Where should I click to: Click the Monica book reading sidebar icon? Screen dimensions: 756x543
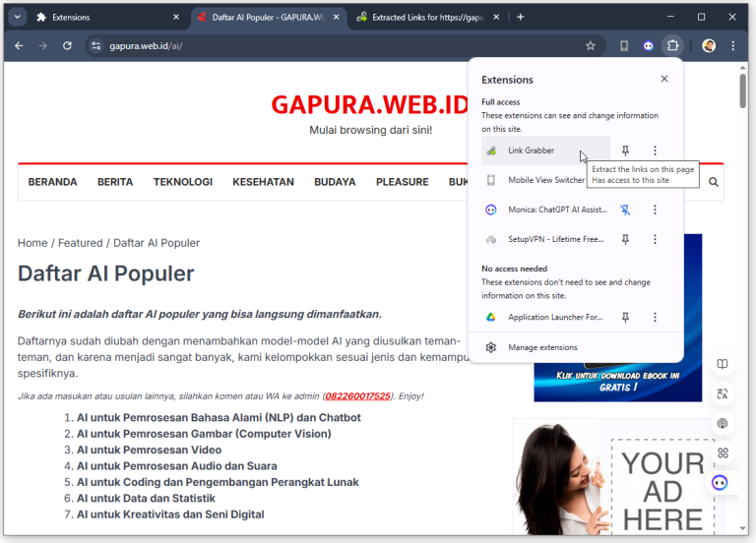coord(723,364)
